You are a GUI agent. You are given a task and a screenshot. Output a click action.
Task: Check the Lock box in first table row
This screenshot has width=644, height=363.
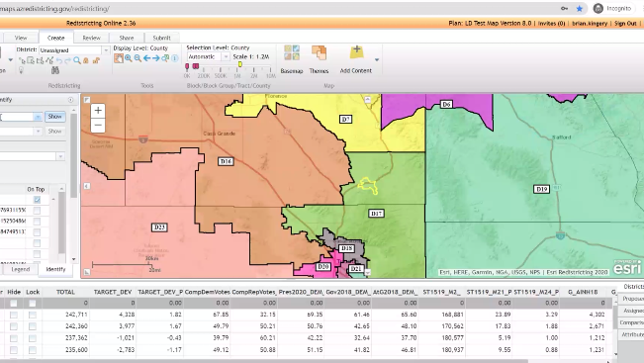pos(33,303)
